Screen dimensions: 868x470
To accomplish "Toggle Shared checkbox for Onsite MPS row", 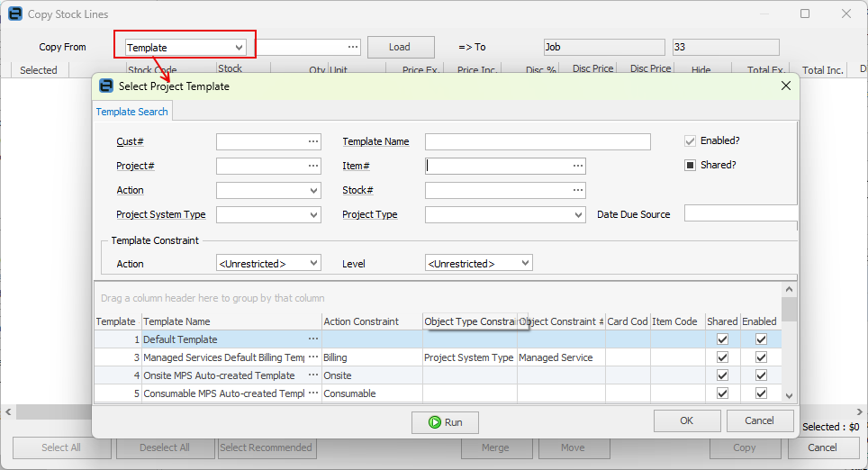I will pyautogui.click(x=722, y=375).
